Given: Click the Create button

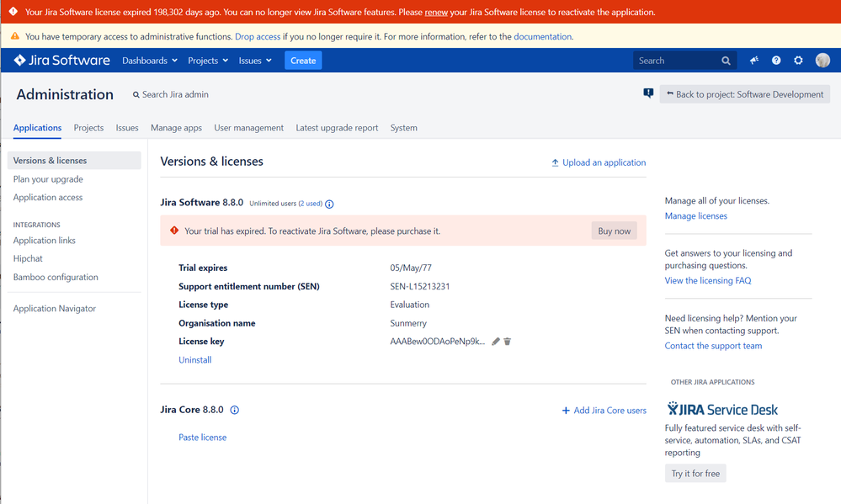Looking at the screenshot, I should [303, 61].
